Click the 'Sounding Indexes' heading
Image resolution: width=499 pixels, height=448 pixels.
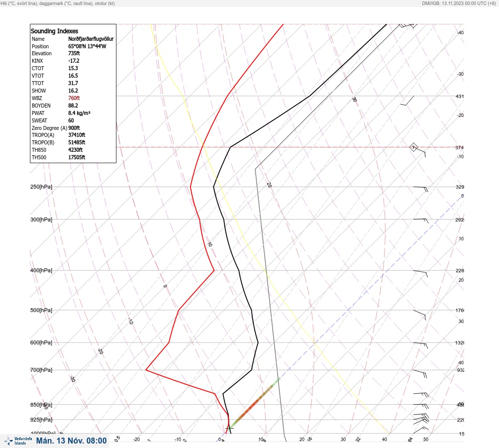point(54,31)
